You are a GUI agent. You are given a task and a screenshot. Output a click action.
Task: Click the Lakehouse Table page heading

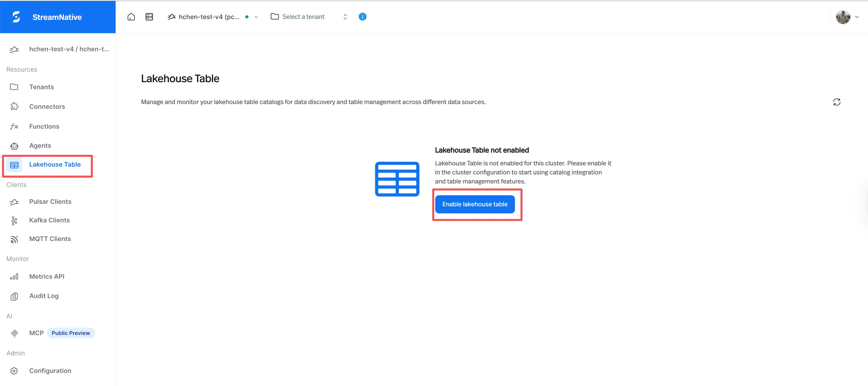click(x=180, y=78)
